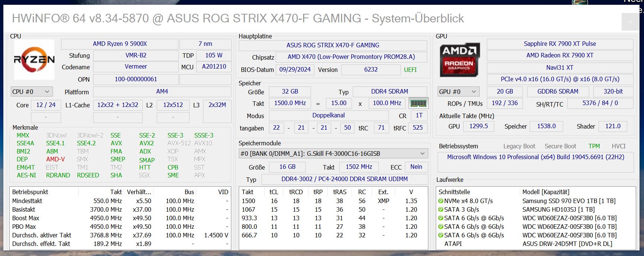Click the DDR4-3002 / PC4-24000 type field
Image resolution: width=644 pixels, height=256 pixels.
(x=345, y=179)
